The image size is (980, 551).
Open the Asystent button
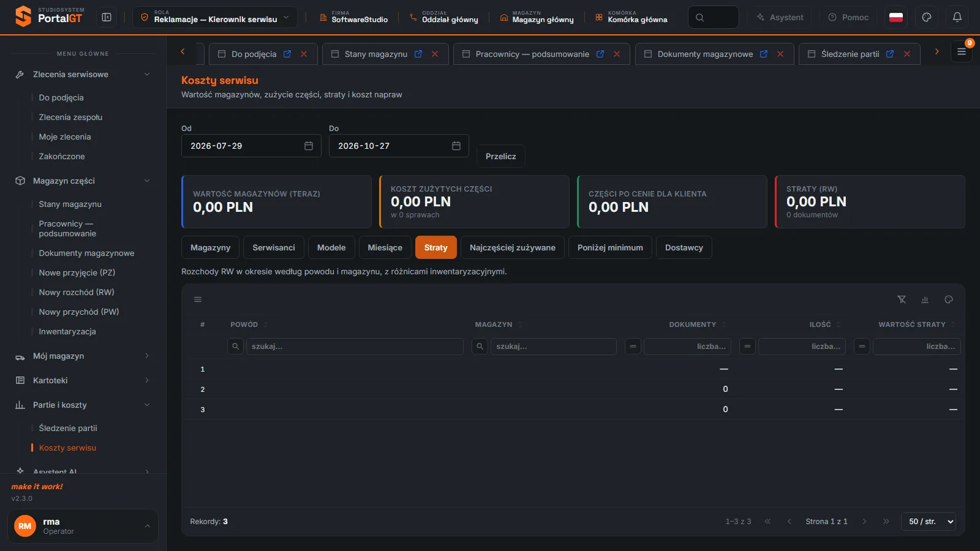pyautogui.click(x=780, y=17)
